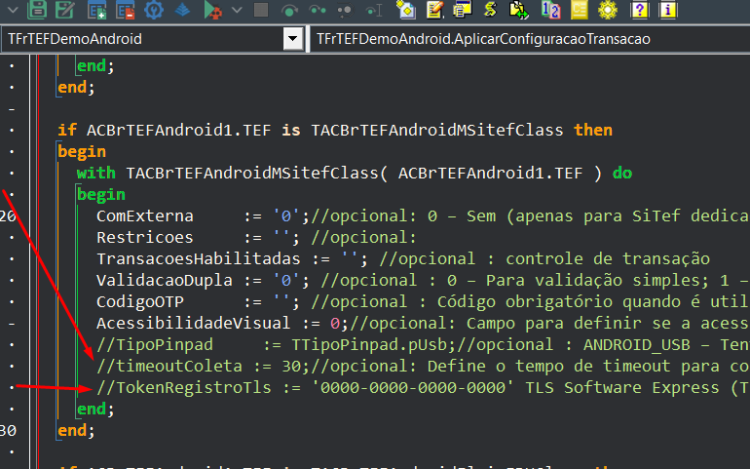
Task: Toggle breakpoint gutter at CodigoOTP line
Action: (12, 302)
